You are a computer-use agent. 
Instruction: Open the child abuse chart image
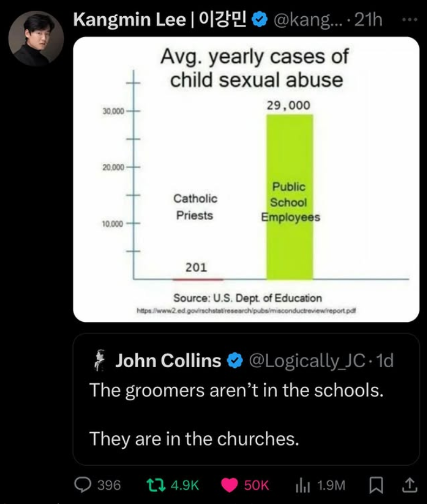click(246, 180)
